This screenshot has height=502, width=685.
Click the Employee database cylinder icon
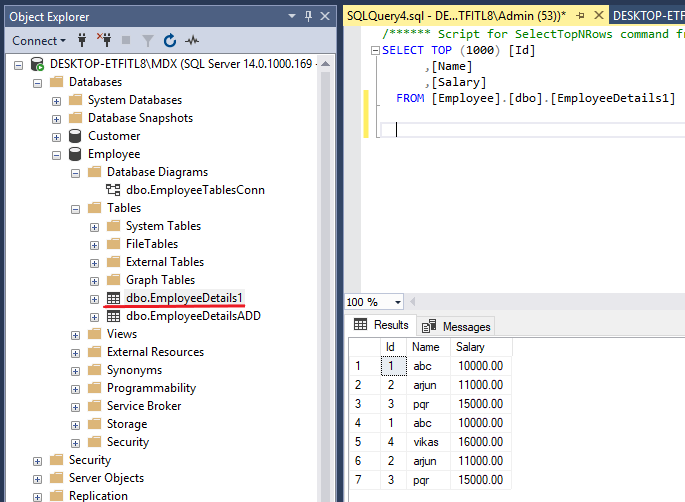[75, 154]
